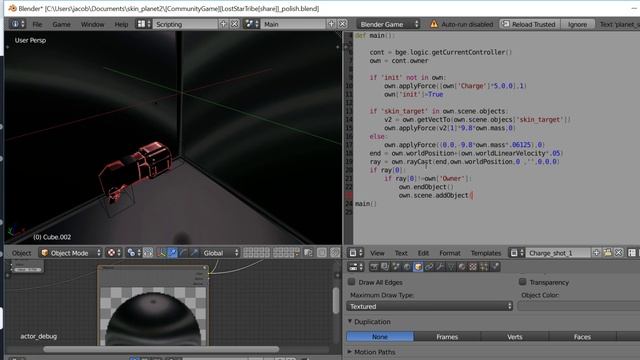The width and height of the screenshot is (640, 360).
Task: Open the Object Data properties tab icon
Action: tap(451, 267)
